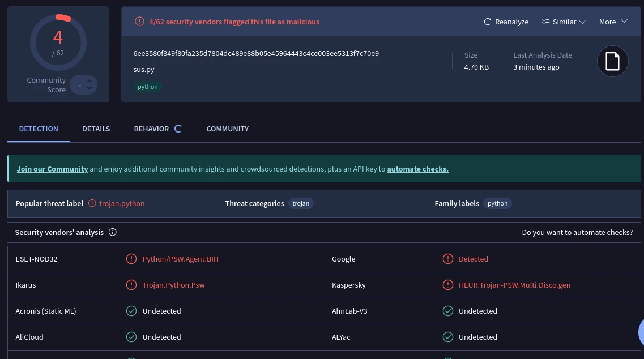Image resolution: width=644 pixels, height=359 pixels.
Task: Select the python family label chip
Action: [x=497, y=203]
